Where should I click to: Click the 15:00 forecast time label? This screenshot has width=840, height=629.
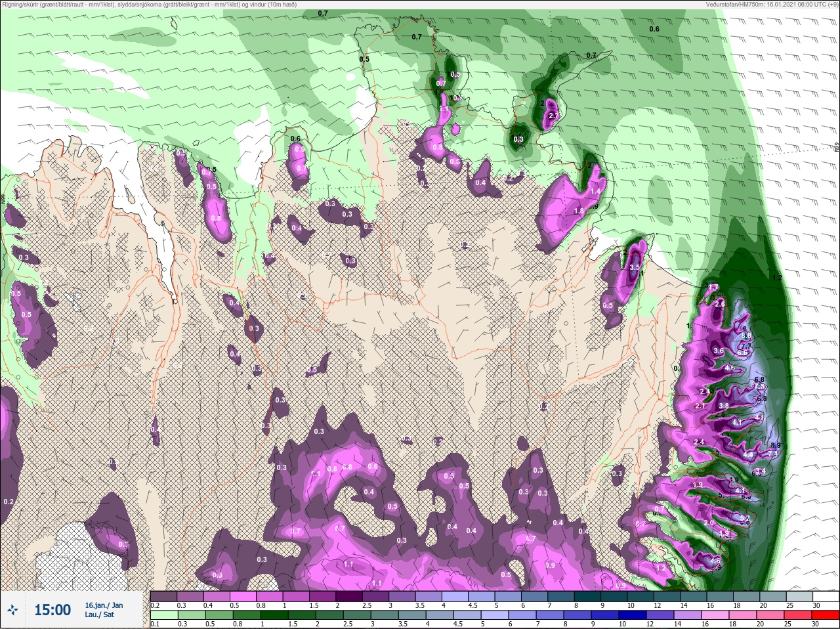(52, 610)
